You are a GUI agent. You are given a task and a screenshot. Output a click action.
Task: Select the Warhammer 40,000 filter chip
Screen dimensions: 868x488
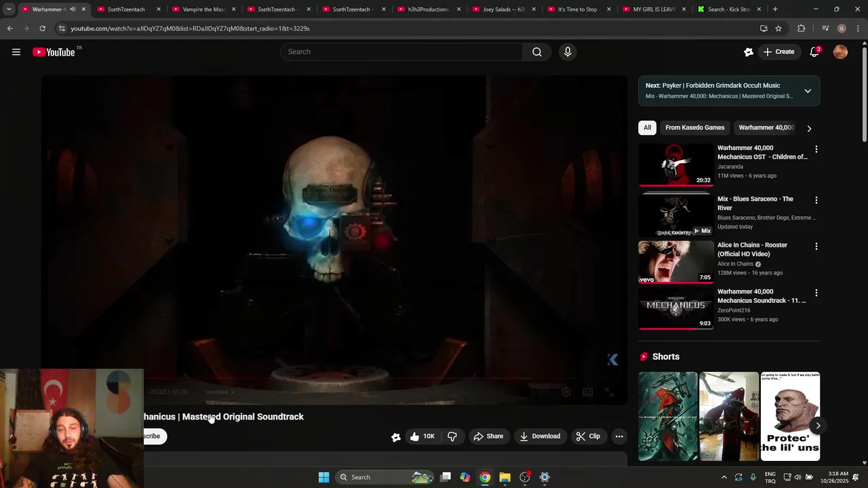click(x=766, y=127)
